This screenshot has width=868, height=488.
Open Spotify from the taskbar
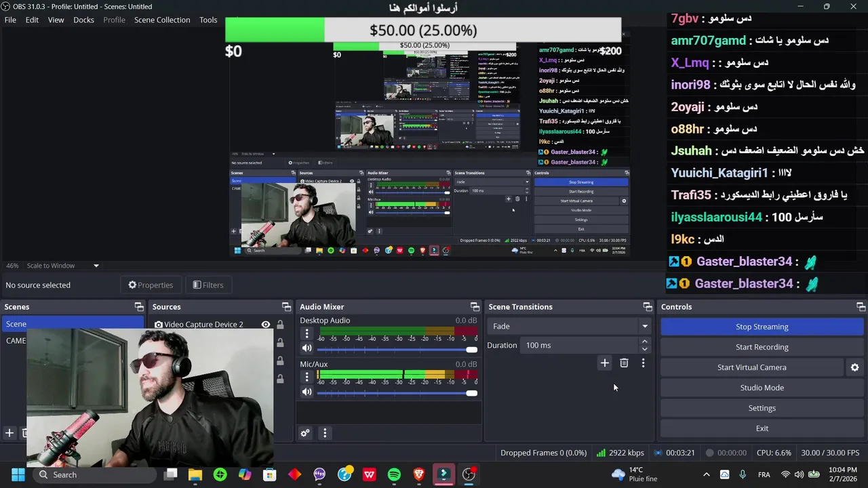coord(394,474)
